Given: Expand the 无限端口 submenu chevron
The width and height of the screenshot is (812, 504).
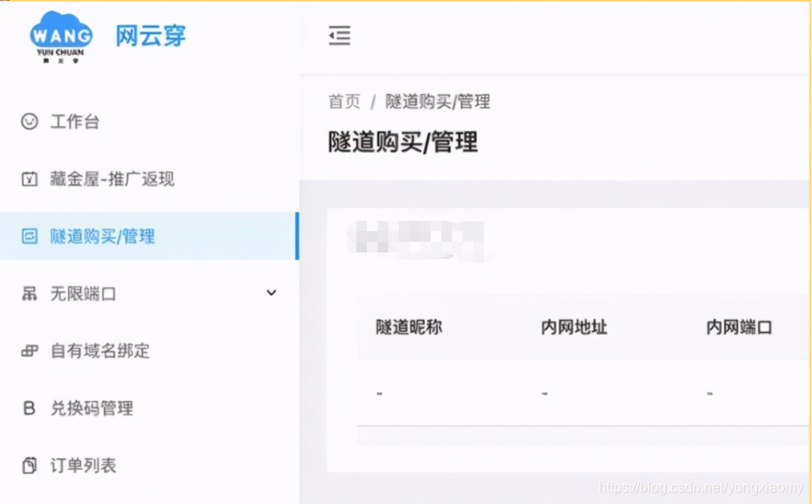Looking at the screenshot, I should pyautogui.click(x=271, y=293).
